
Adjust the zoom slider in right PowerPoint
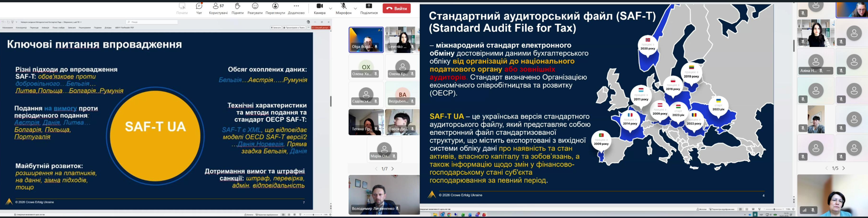(x=775, y=209)
